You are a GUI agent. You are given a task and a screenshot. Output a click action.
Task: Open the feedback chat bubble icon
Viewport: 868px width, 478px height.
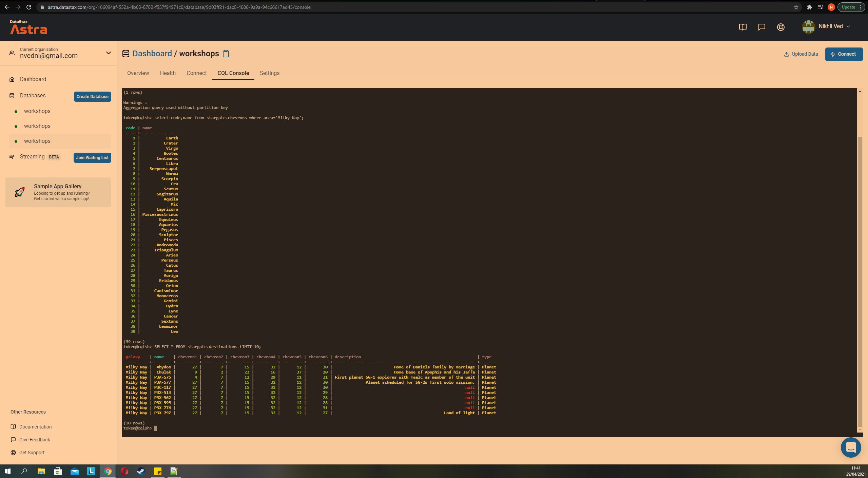pos(761,27)
